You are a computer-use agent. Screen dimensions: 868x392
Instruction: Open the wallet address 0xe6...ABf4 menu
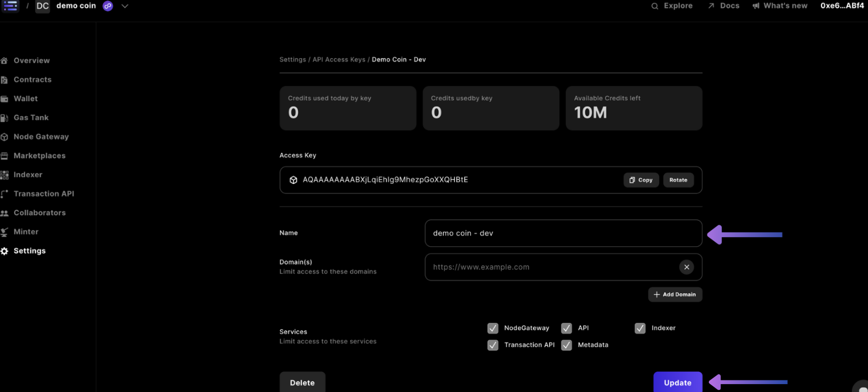point(842,6)
